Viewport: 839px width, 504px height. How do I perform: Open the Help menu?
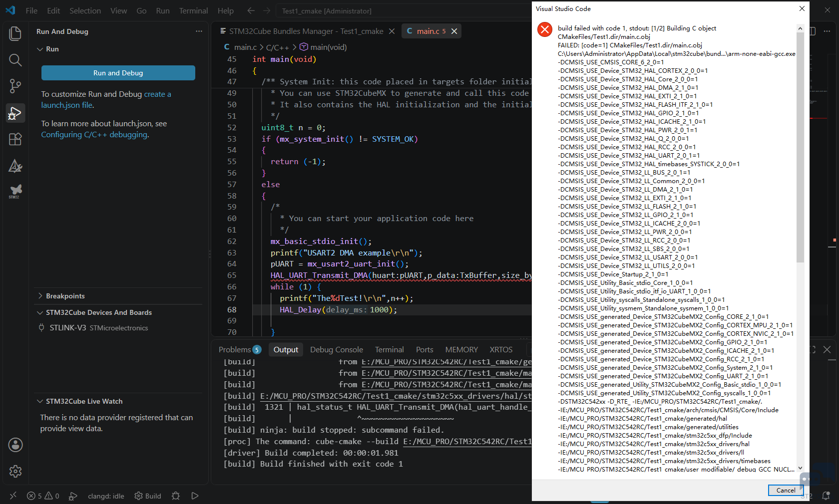pos(225,10)
